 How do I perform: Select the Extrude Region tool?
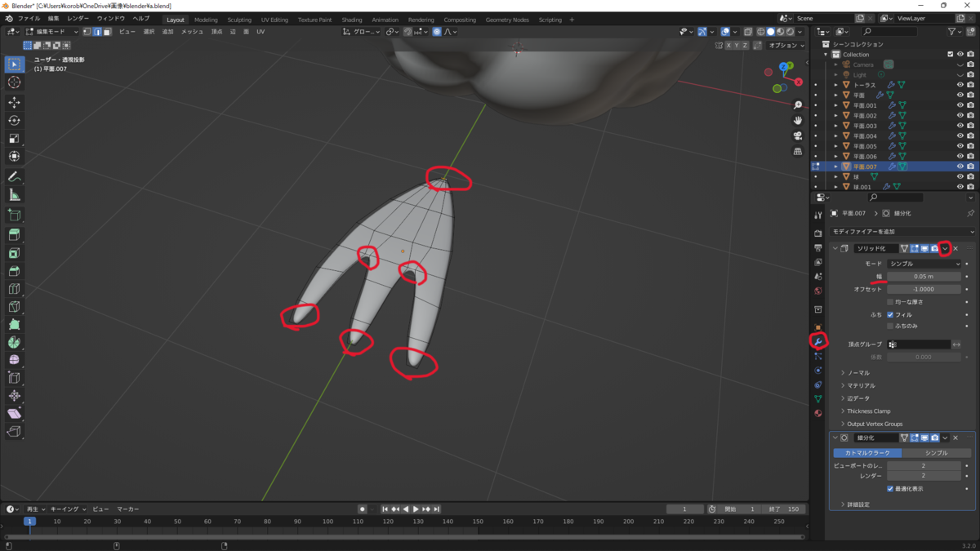(x=14, y=236)
